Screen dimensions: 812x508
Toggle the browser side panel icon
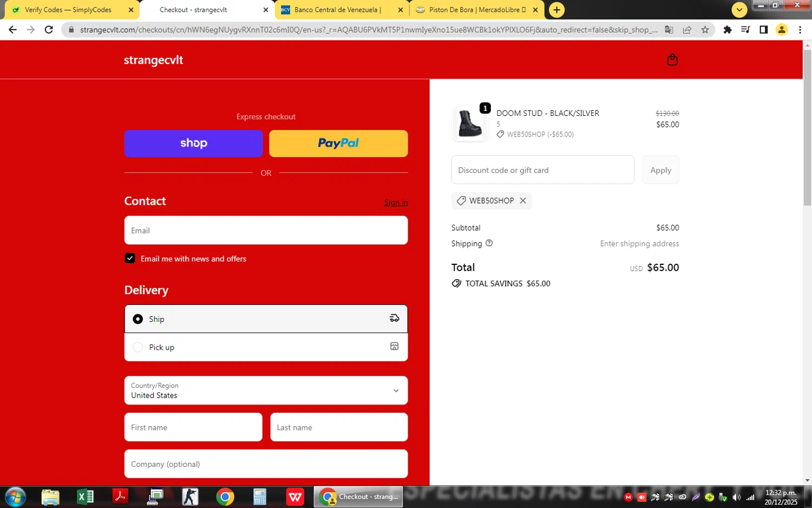pyautogui.click(x=763, y=30)
